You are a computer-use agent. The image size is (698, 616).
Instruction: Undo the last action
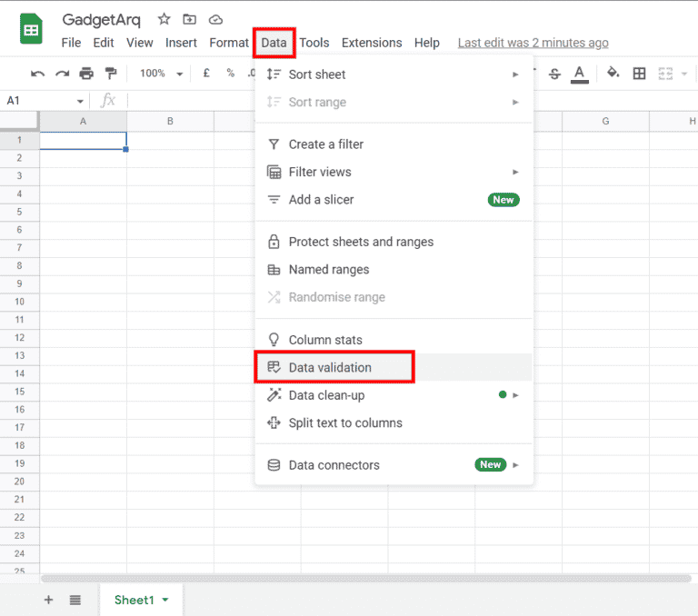coord(37,74)
